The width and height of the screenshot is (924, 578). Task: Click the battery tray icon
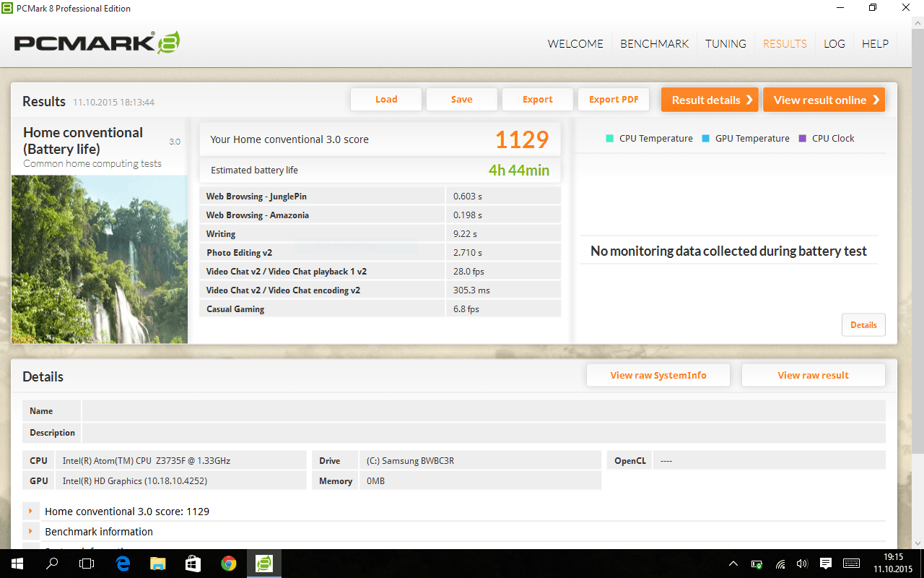(757, 564)
